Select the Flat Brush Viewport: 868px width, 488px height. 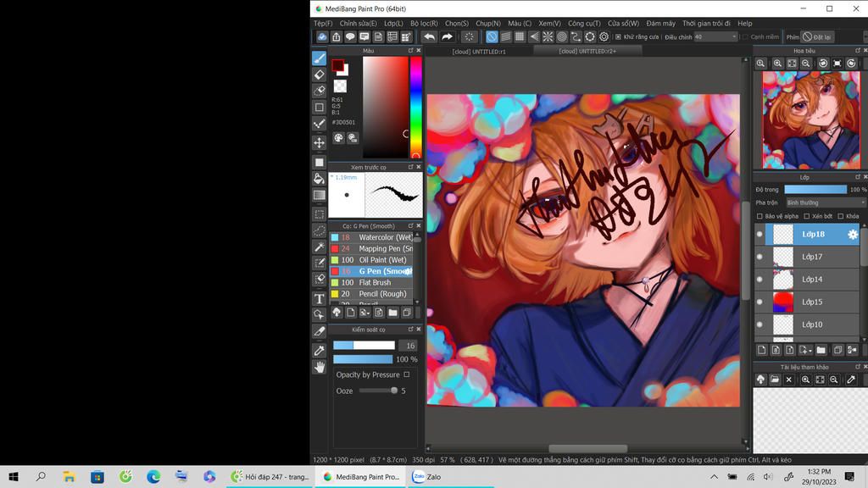[371, 283]
